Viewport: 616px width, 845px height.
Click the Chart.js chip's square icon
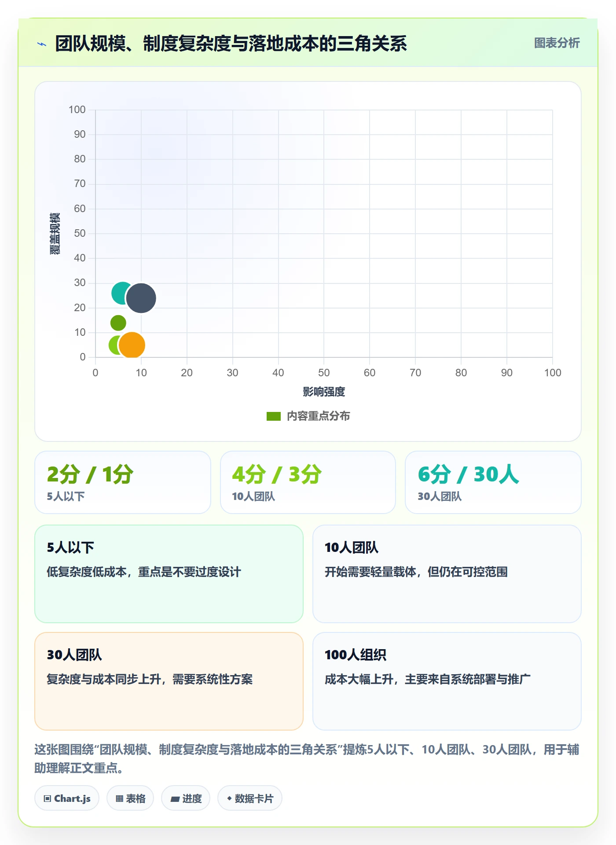point(48,799)
